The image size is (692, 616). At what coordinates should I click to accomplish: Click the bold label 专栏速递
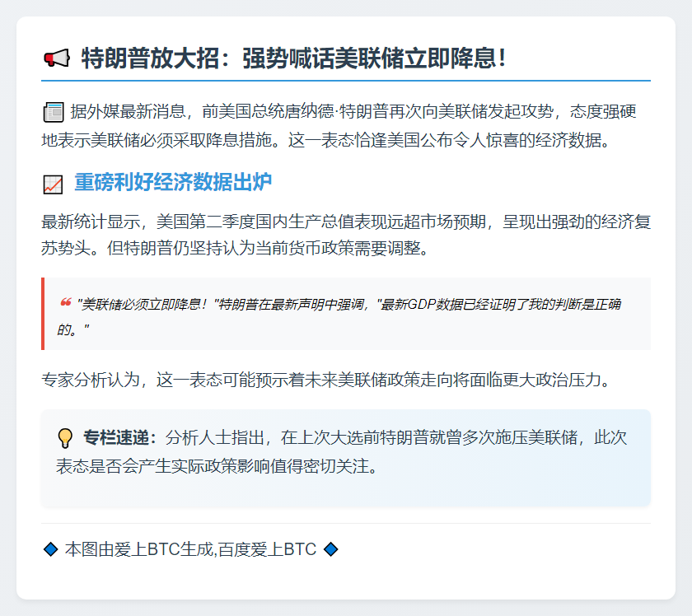pos(119,437)
